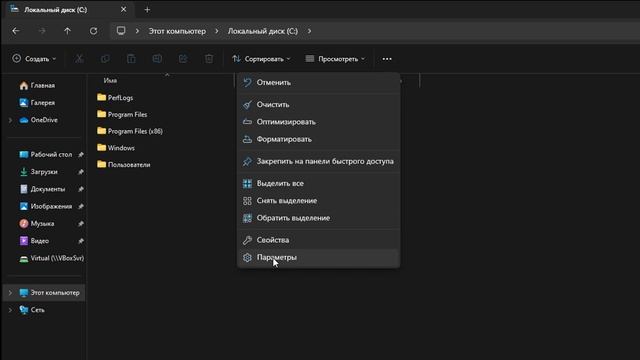This screenshot has width=640, height=360.
Task: Expand chevron after Этот компьютер in breadcrumb
Action: [217, 31]
